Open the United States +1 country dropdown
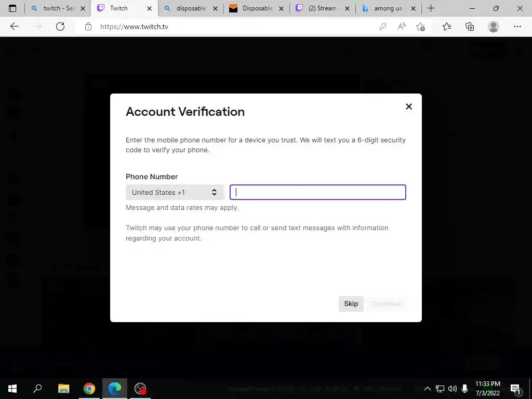The image size is (532, 399). coord(175,192)
